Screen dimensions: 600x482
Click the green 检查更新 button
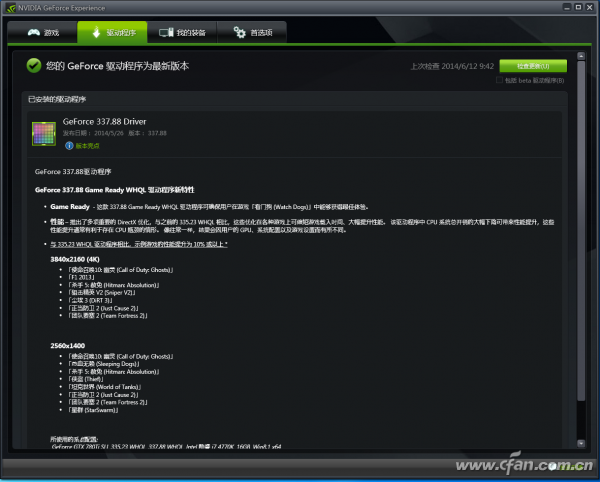pyautogui.click(x=533, y=66)
